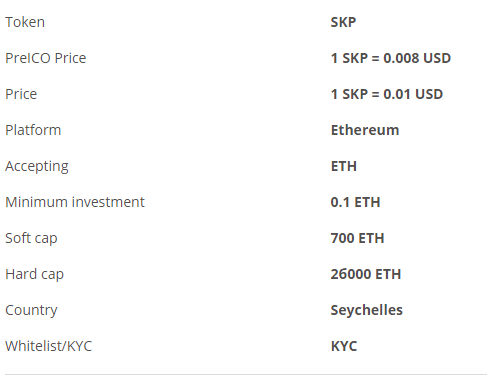Click the Hard cap label

(x=35, y=274)
